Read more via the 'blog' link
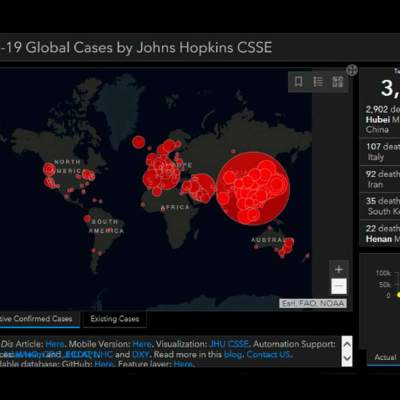Viewport: 400px width, 400px height. click(233, 354)
